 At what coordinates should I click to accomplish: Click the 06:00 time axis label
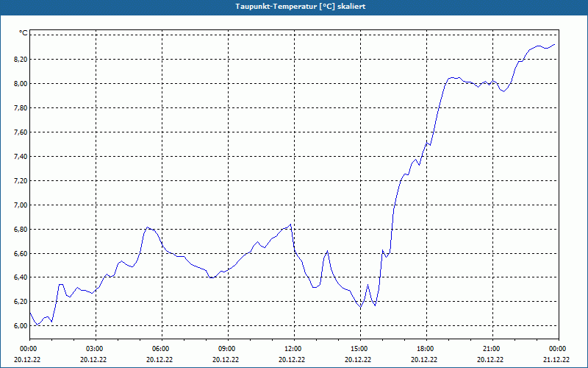point(162,349)
